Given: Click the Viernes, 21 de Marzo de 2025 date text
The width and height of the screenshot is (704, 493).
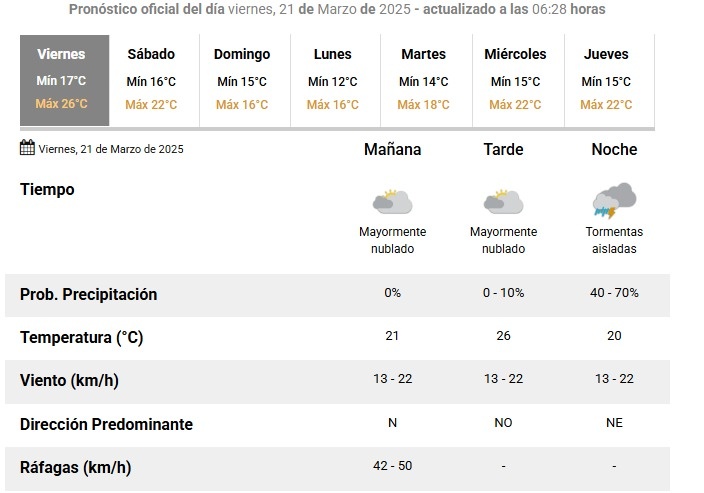Looking at the screenshot, I should click(x=111, y=149).
